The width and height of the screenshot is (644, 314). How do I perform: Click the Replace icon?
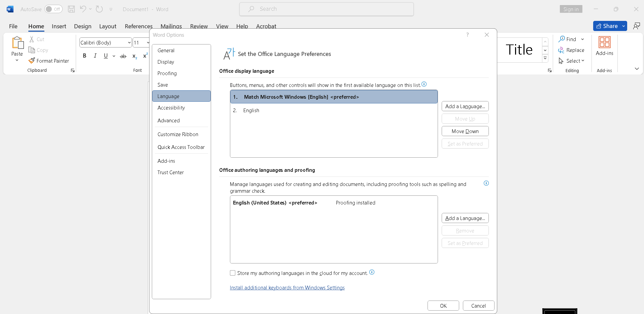[561, 50]
